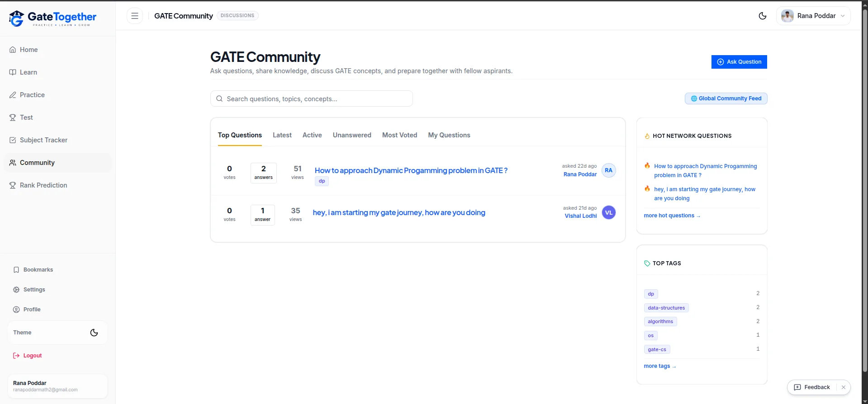Click the Logout button
Screen dimensions: 868x404
click(28, 356)
